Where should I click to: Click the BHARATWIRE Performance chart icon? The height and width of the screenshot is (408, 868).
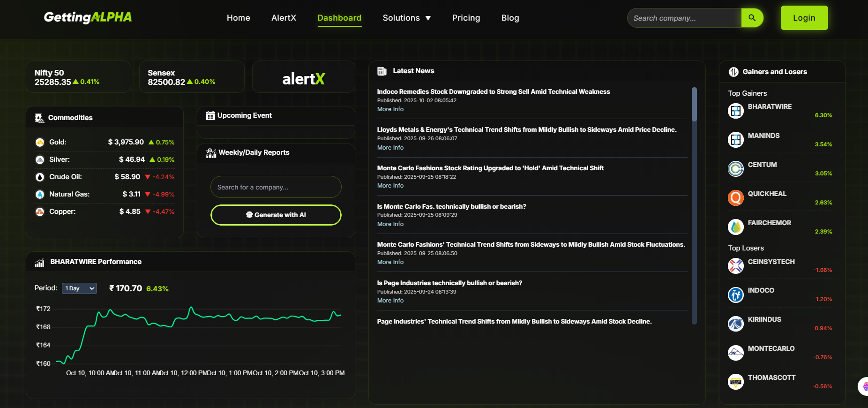(39, 262)
